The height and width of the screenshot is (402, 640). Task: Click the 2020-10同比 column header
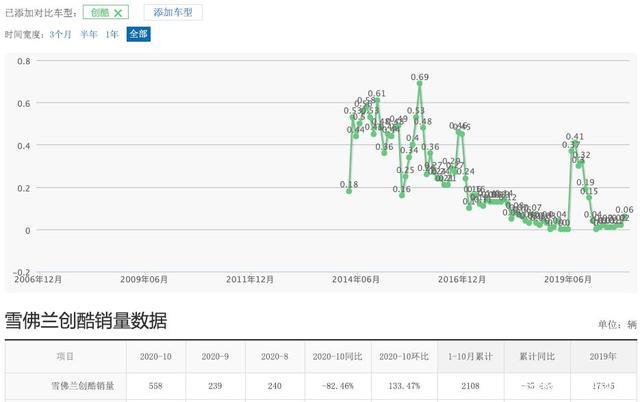click(337, 357)
